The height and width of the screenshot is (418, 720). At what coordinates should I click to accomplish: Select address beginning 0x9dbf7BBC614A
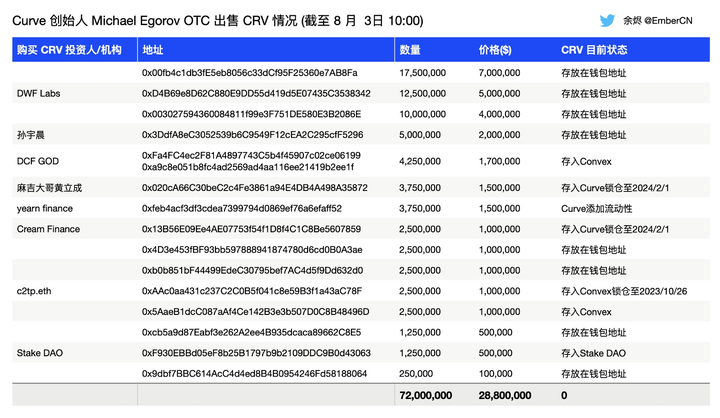click(254, 374)
